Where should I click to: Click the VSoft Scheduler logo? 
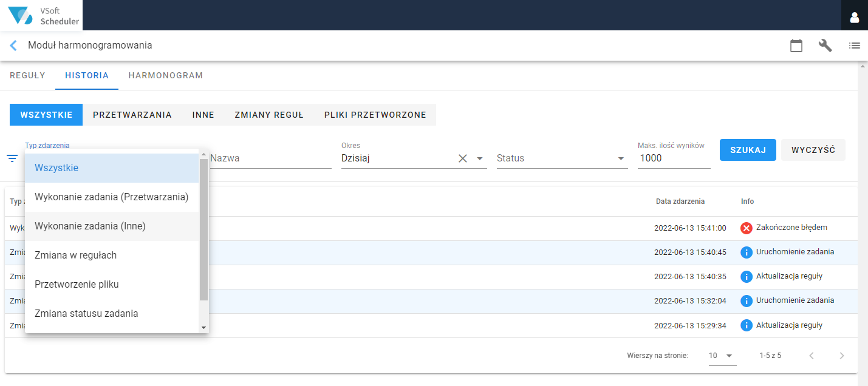coord(41,16)
